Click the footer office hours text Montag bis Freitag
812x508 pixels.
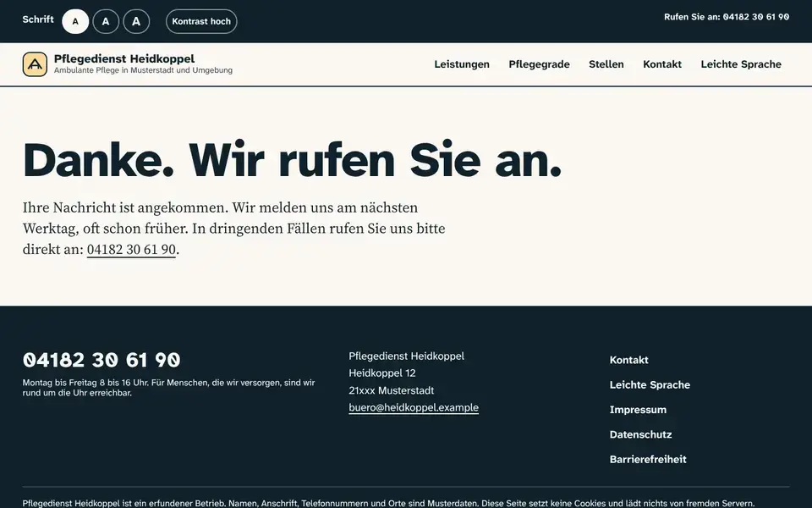pyautogui.click(x=169, y=388)
